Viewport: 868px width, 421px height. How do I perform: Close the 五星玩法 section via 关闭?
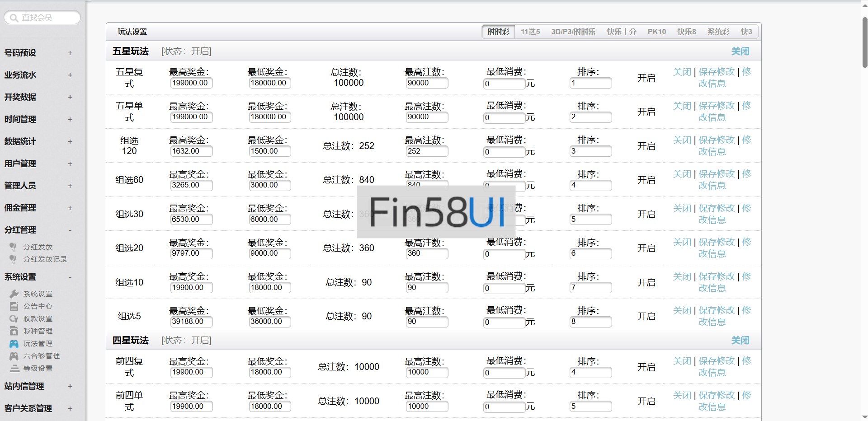point(740,51)
